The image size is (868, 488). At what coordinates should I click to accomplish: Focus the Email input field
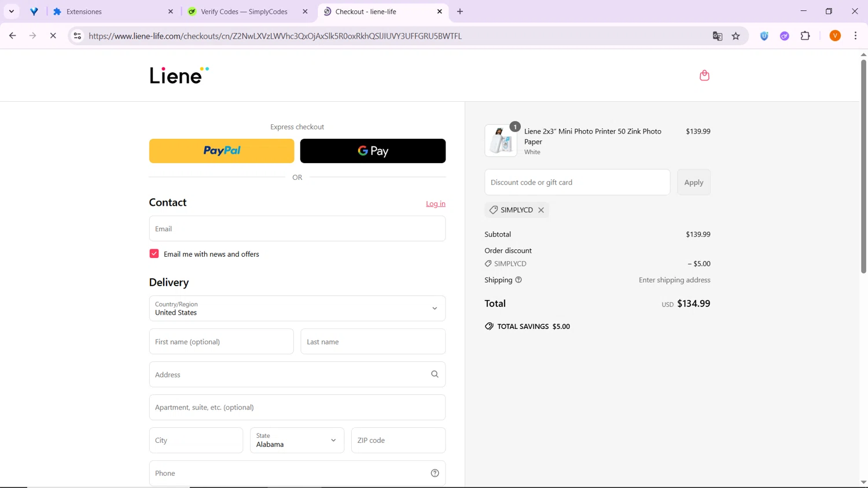(297, 228)
